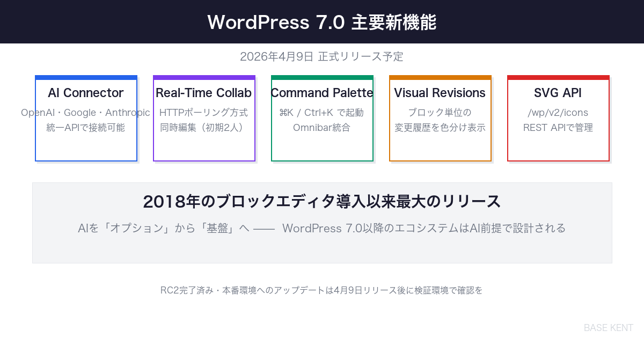Click the OpenAI・Google・Anthropic text
The height and width of the screenshot is (338, 644).
point(86,113)
